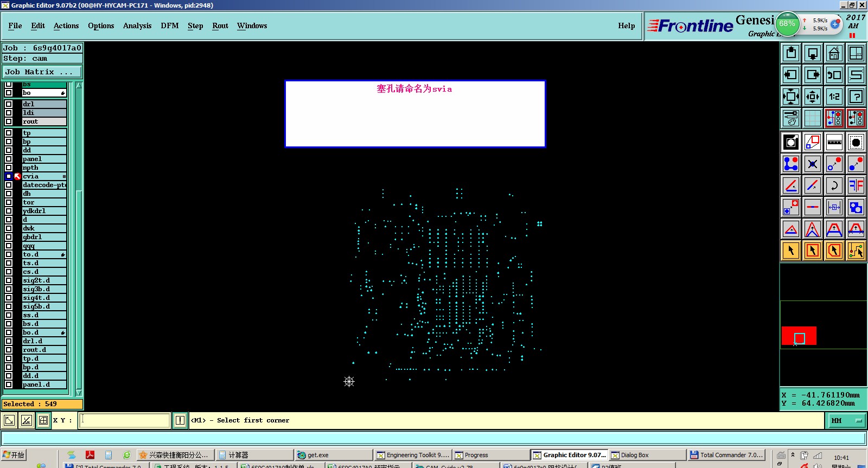Viewport: 868px width, 468px height.
Task: Pan view left with the arrow icon
Action: (791, 75)
